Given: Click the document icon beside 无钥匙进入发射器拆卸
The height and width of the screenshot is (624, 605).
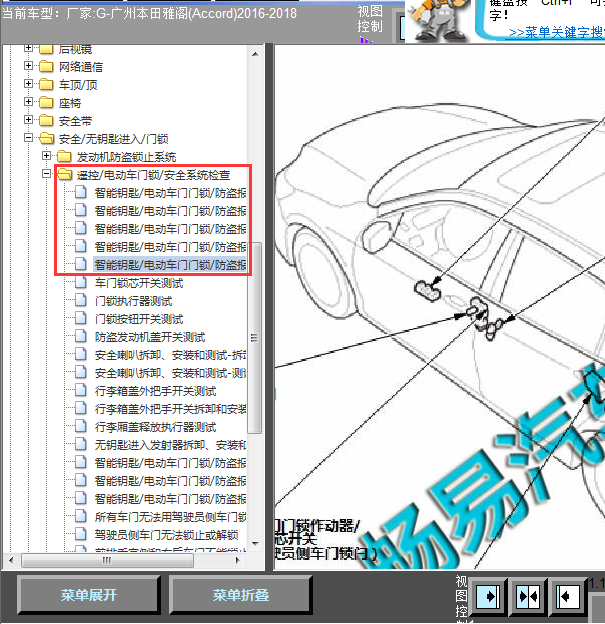Looking at the screenshot, I should 81,445.
